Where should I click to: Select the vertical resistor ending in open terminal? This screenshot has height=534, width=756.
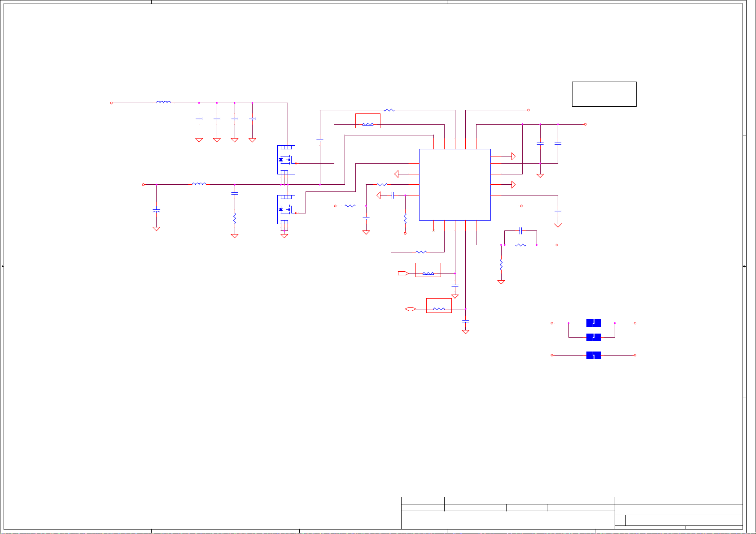click(x=405, y=218)
